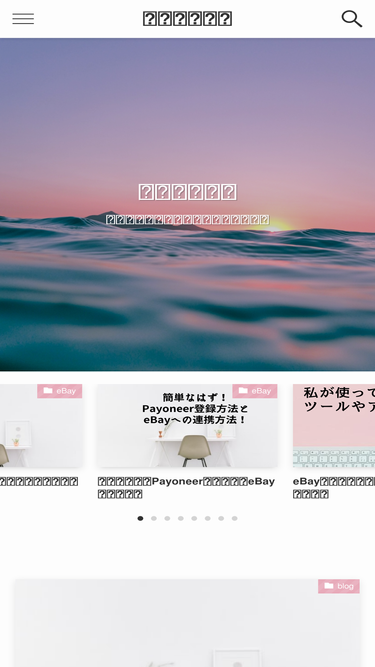Open the search magnifier
The width and height of the screenshot is (375, 667).
tap(352, 19)
